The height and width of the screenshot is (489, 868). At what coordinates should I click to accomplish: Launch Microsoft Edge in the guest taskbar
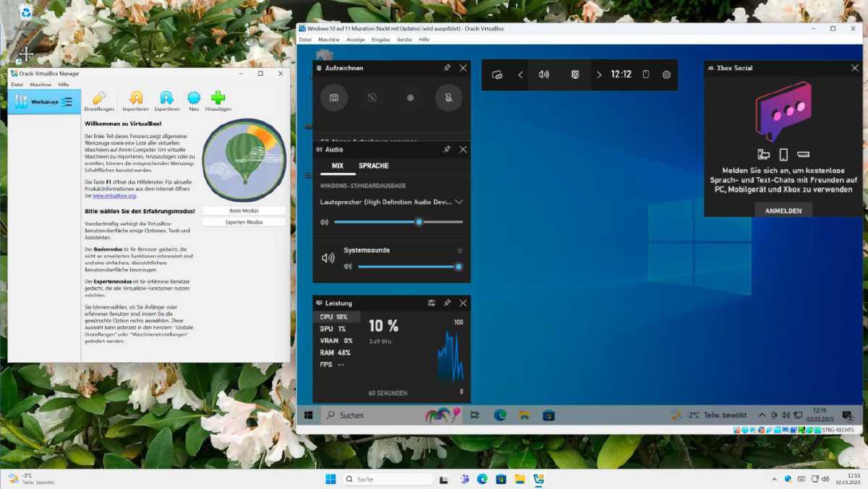(x=500, y=415)
